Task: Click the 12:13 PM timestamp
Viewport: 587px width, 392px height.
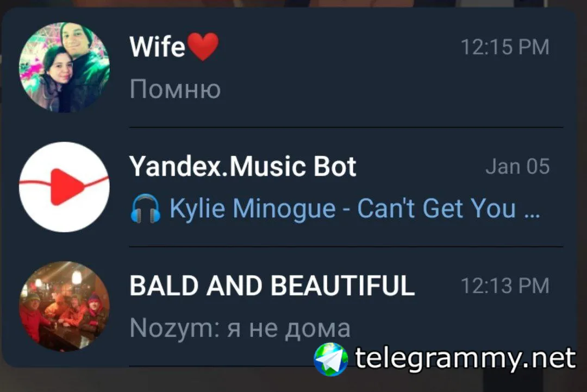Action: pos(504,286)
